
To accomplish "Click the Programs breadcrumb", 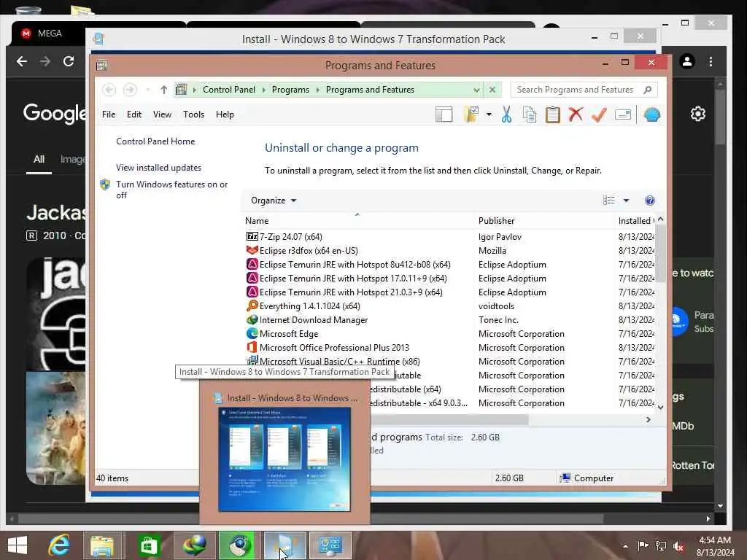I will pyautogui.click(x=290, y=90).
